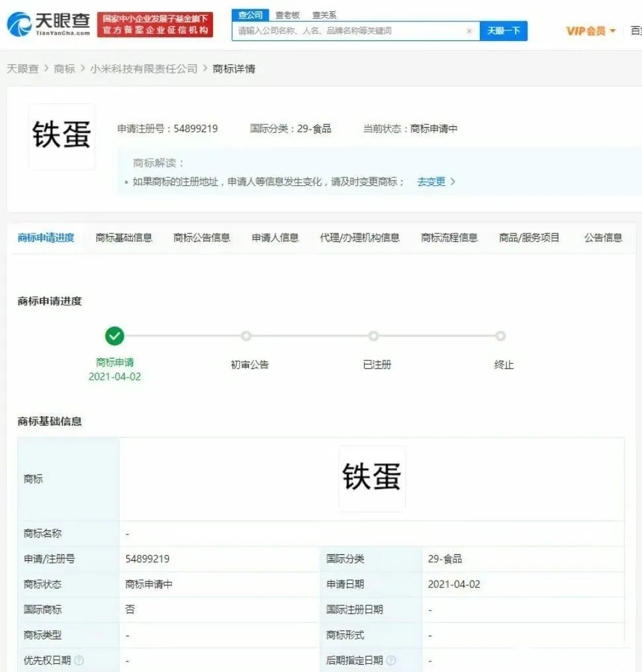642x672 pixels.
Task: Click the 铁蛋 trademark image in header
Action: (x=62, y=136)
